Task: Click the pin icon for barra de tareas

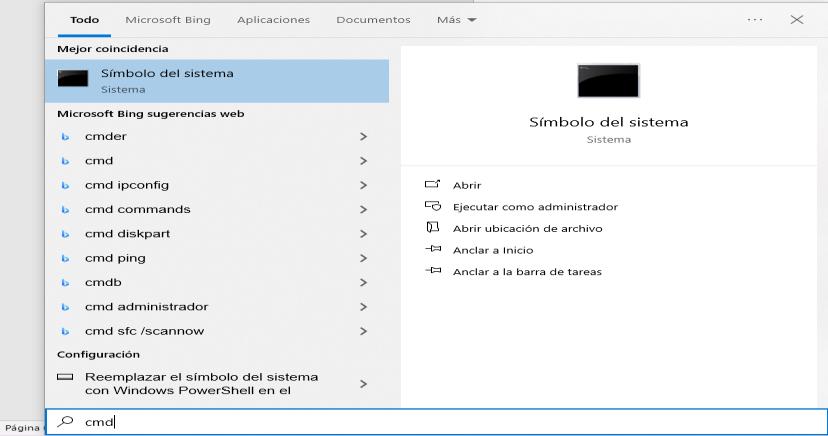Action: tap(433, 270)
